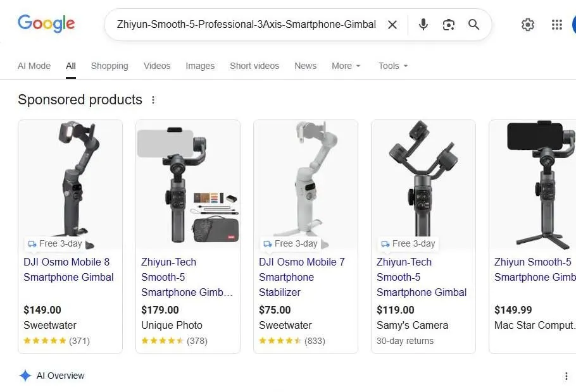Switch to the Shopping tab
576x392 pixels.
point(110,66)
